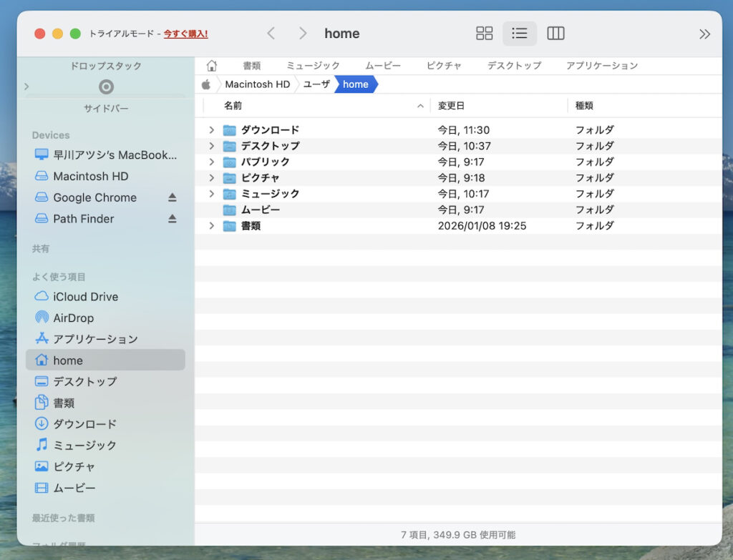Click Macintosh HD in the path bar
Screen dimensions: 733x560
(x=257, y=84)
